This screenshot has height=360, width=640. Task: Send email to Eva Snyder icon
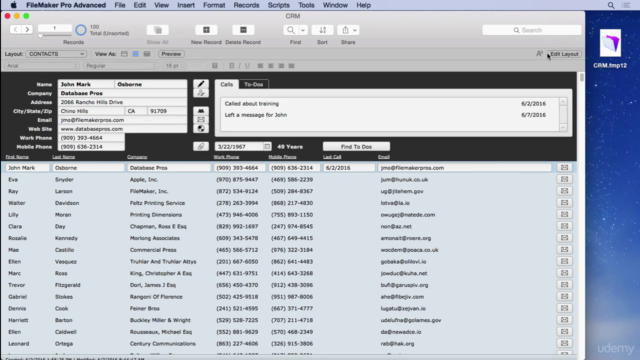pos(564,179)
